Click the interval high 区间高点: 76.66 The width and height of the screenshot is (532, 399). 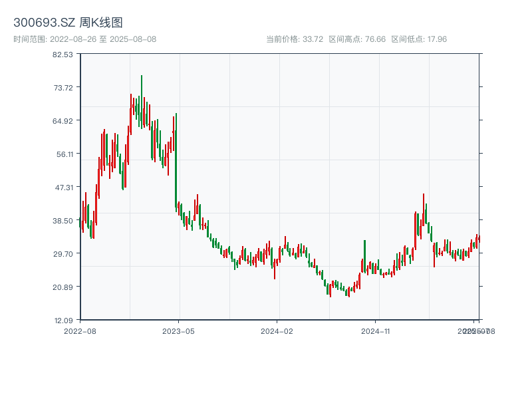point(357,39)
